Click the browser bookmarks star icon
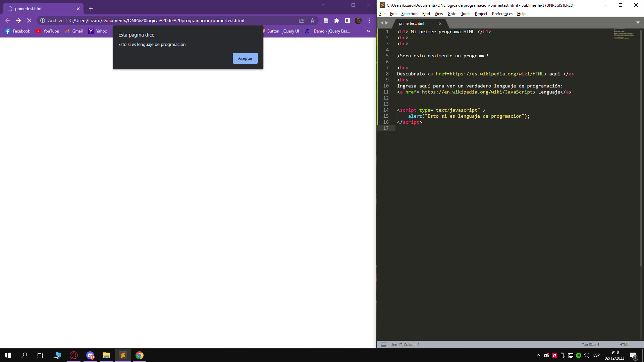 [313, 20]
